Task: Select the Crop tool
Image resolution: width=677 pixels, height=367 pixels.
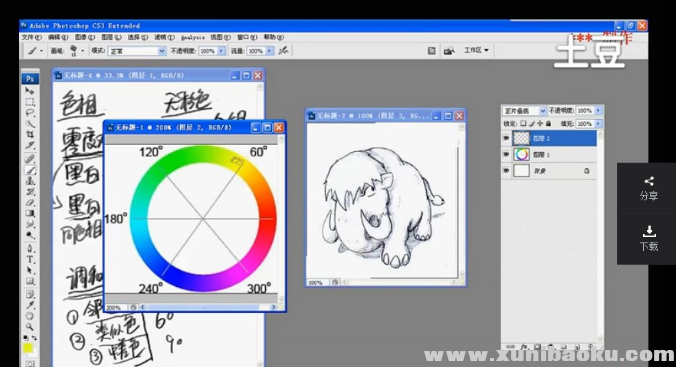Action: 30,135
